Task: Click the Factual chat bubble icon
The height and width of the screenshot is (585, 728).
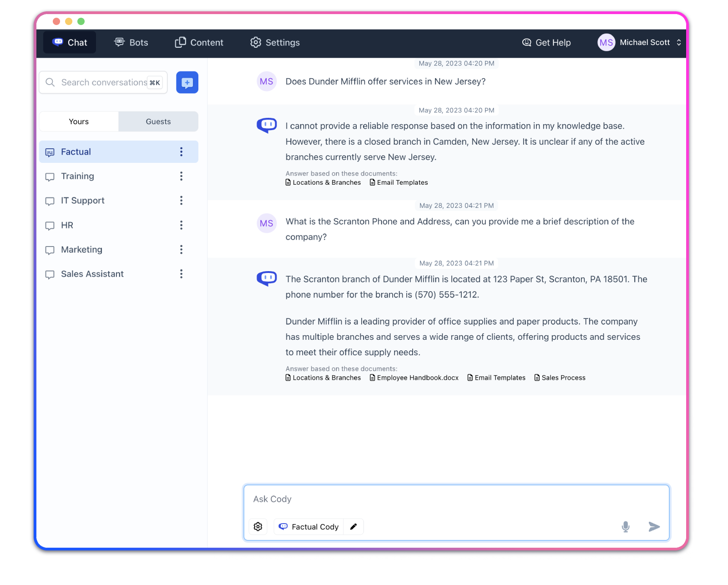Action: (x=50, y=152)
